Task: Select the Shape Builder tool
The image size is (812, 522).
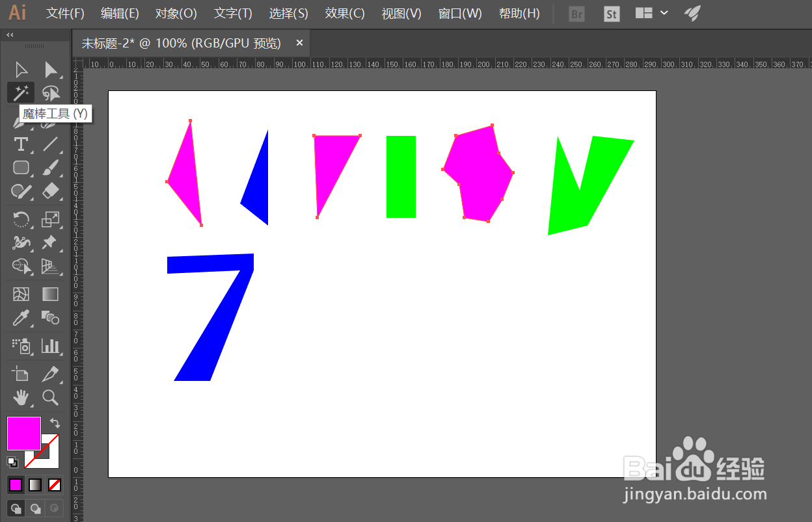Action: click(x=21, y=266)
